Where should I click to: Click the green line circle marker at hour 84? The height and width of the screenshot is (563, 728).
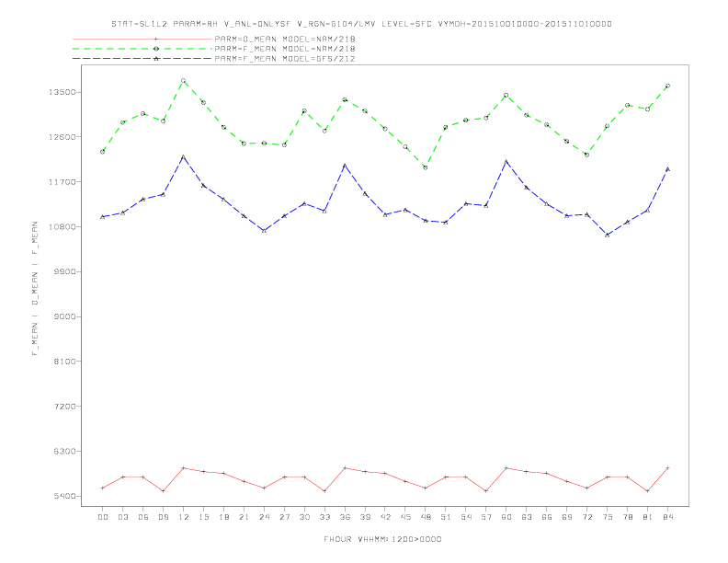coord(667,86)
